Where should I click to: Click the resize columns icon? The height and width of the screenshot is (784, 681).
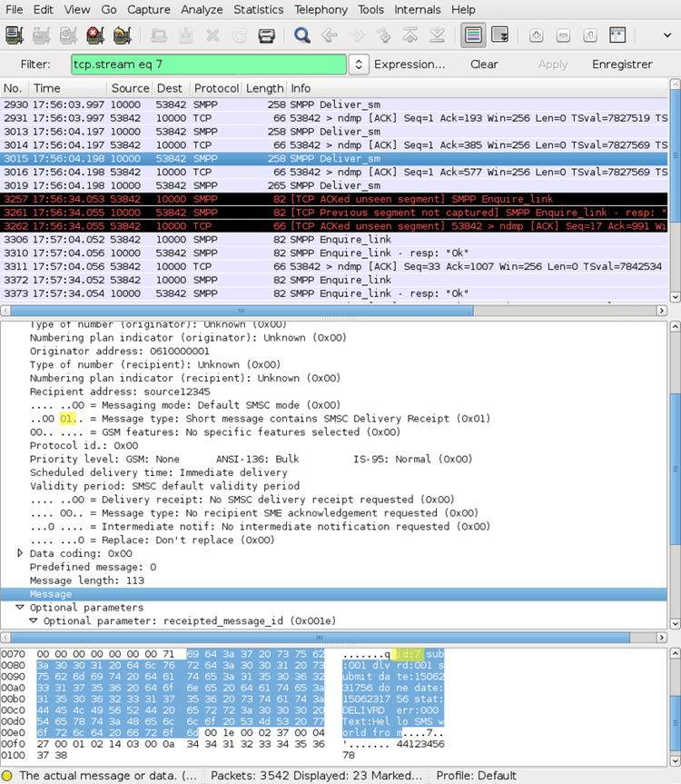coord(617,35)
